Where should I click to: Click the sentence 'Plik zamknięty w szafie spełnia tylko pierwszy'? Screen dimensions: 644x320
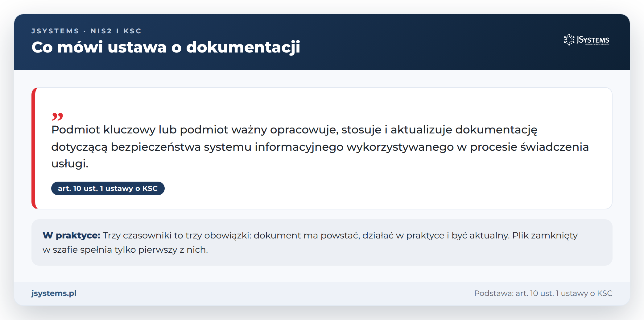click(310, 242)
